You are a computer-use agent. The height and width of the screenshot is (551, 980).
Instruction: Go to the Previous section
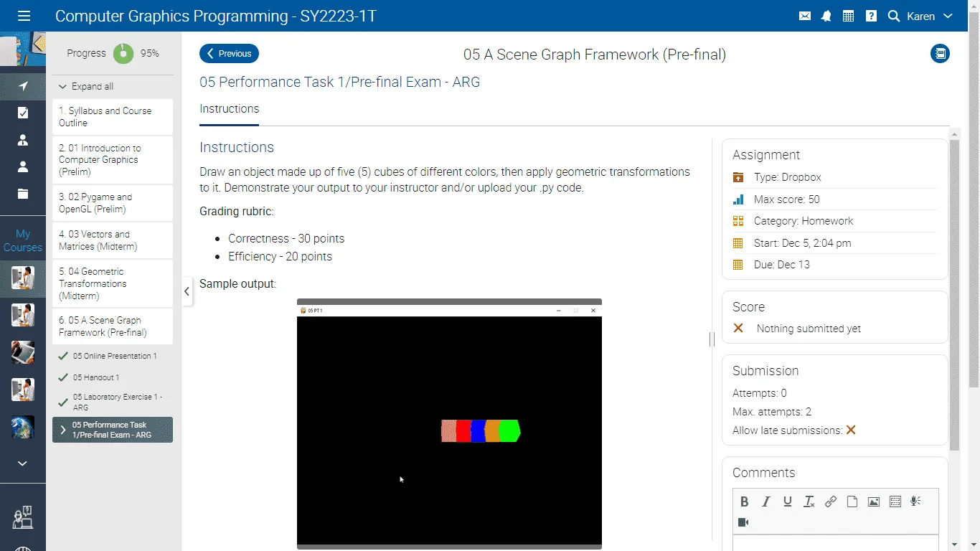pyautogui.click(x=229, y=54)
